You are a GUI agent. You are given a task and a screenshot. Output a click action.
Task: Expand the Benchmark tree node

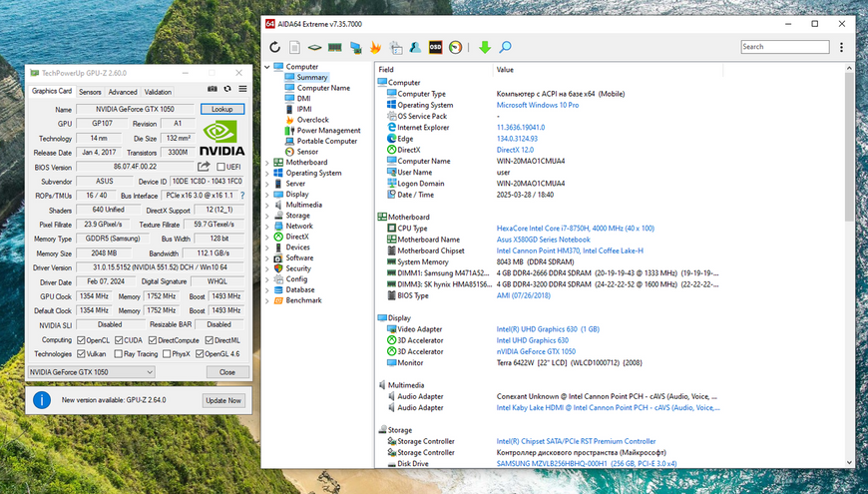267,300
